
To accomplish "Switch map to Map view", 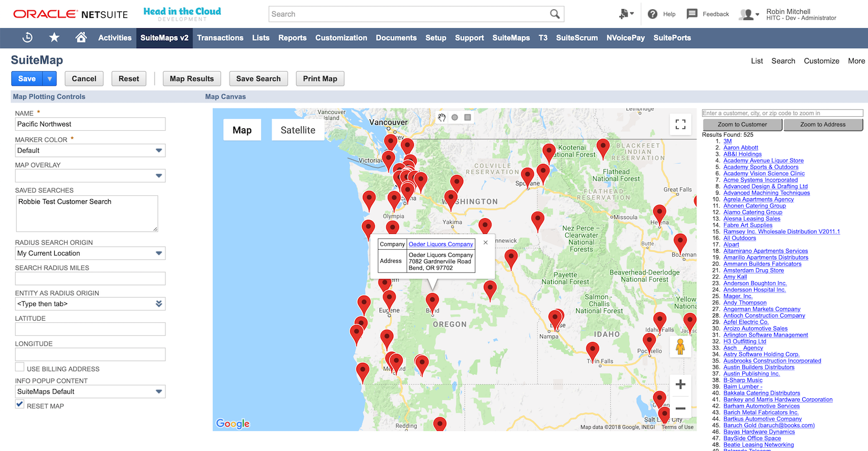I will (x=242, y=130).
